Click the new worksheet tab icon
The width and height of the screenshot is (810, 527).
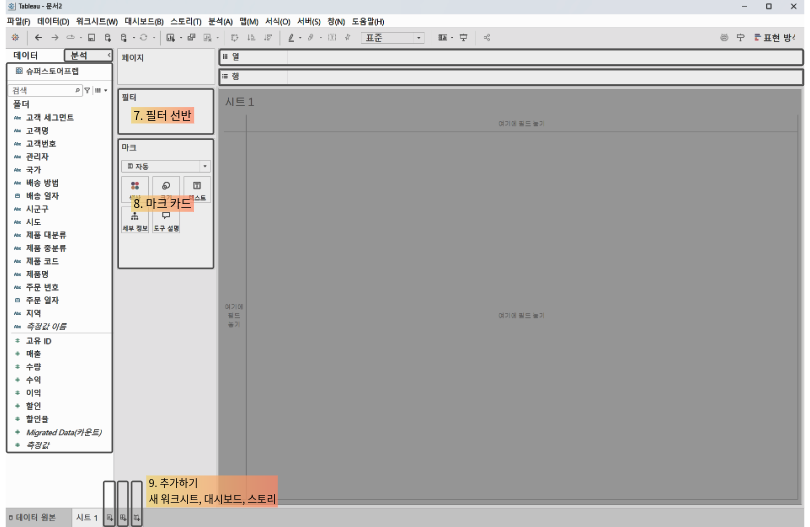click(109, 517)
